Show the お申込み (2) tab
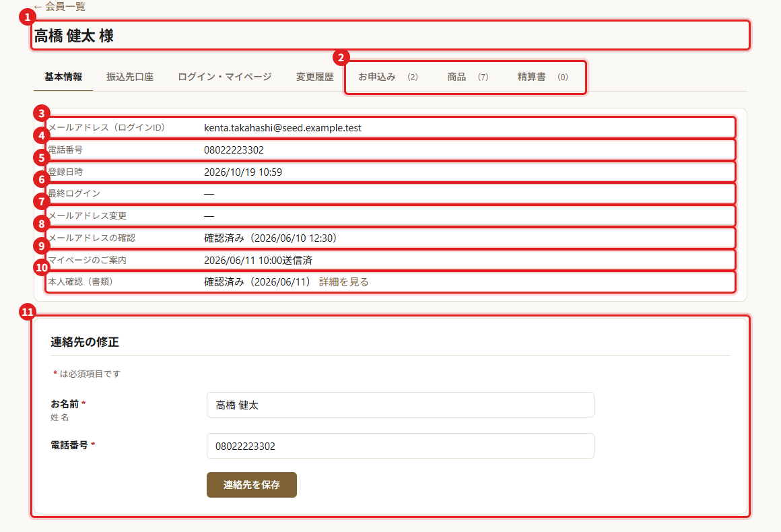781x532 pixels. (388, 77)
